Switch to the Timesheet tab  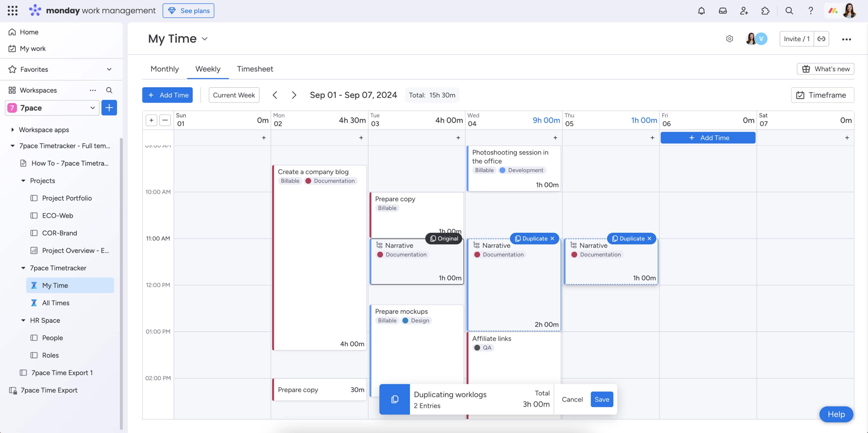(x=255, y=69)
